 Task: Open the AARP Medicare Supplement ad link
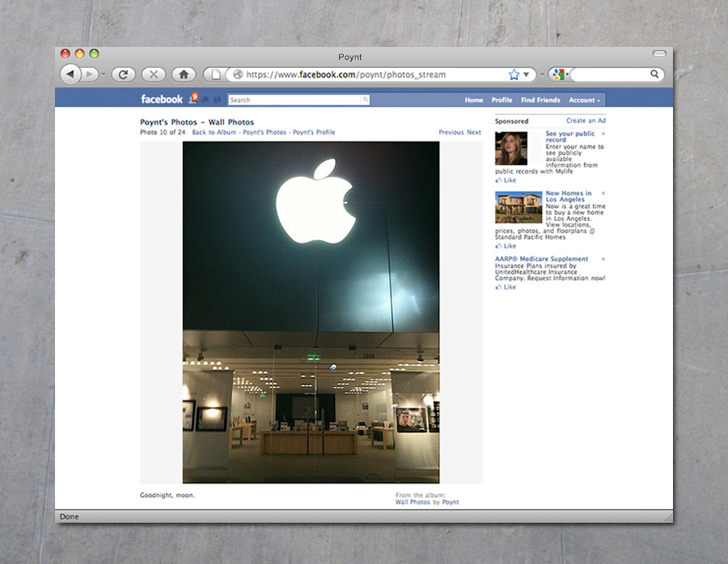point(541,259)
